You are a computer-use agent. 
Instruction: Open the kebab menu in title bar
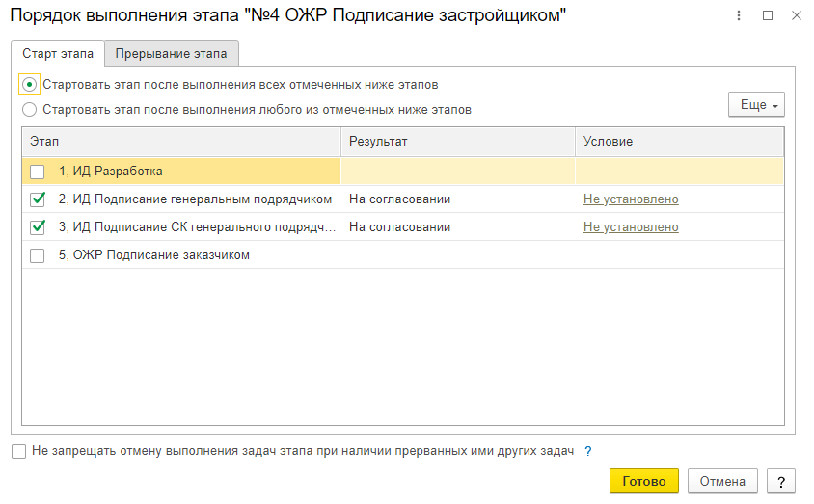pos(740,15)
